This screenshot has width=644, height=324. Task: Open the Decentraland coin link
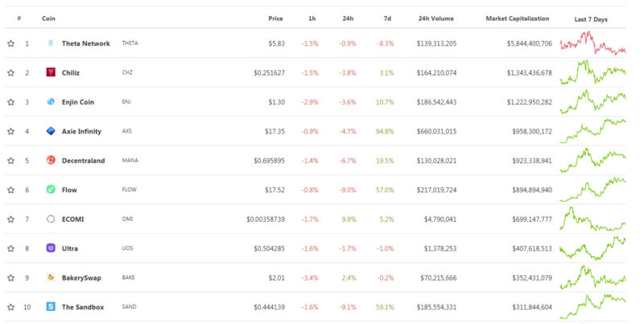coord(84,160)
